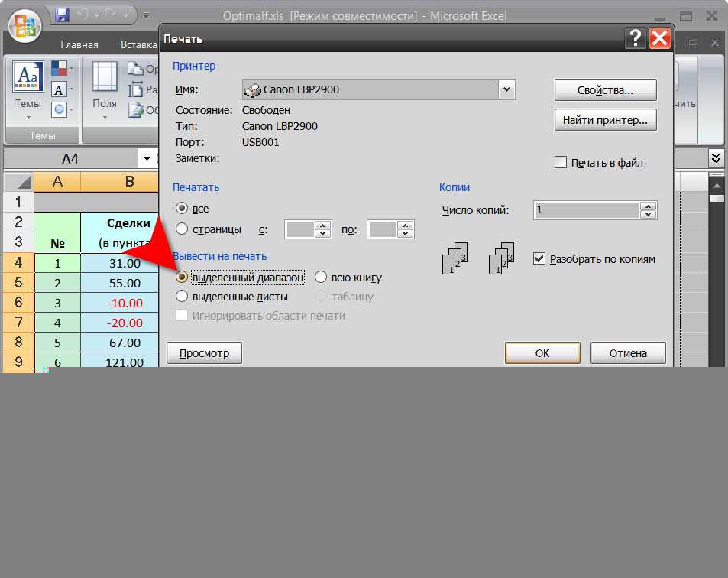Click the round Office button
728x578 pixels.
(x=24, y=26)
